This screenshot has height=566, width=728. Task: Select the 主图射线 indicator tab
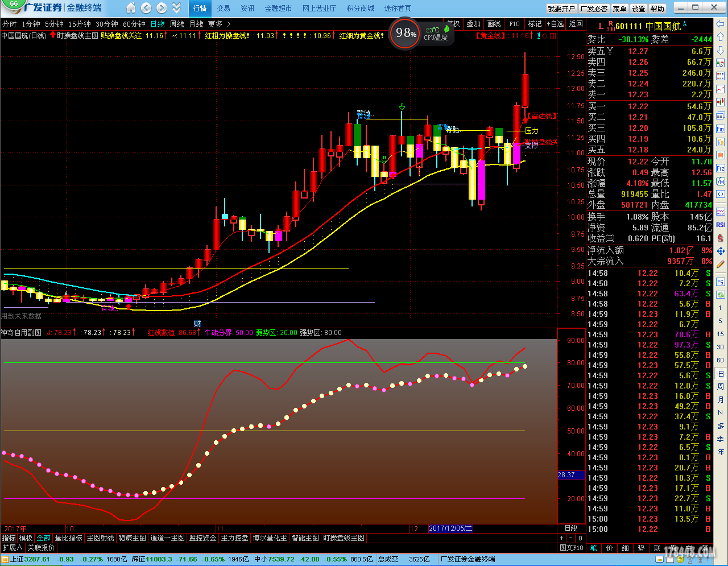click(x=101, y=538)
